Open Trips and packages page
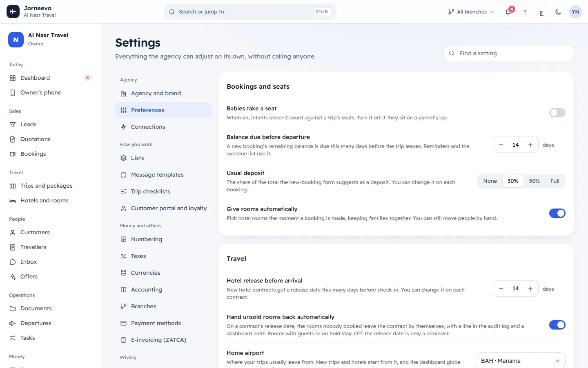Viewport: 588px width, 368px height. [50, 186]
